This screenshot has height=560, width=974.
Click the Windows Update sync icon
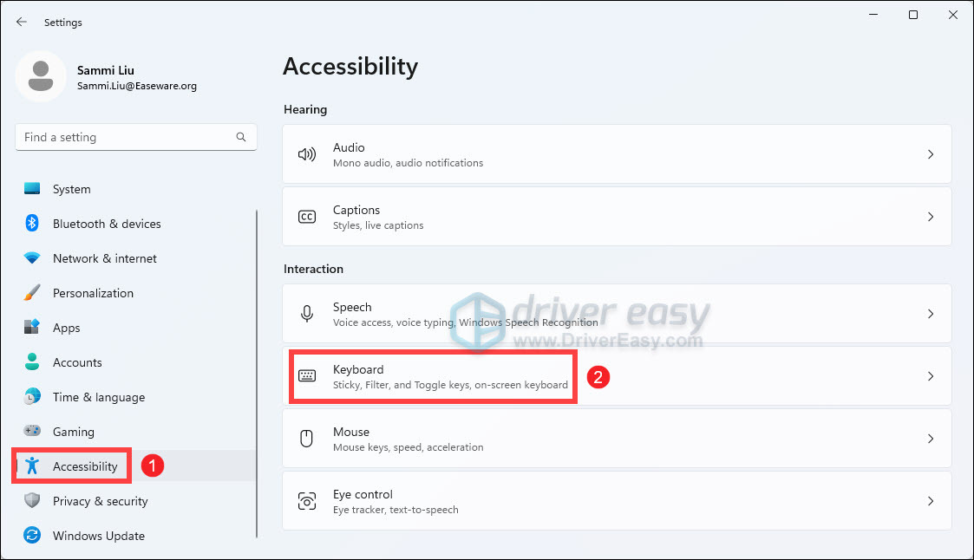coord(32,536)
